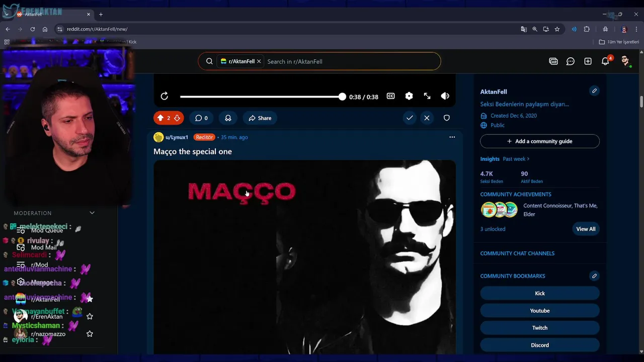Mute the video volume
The image size is (644, 362).
pos(445,96)
